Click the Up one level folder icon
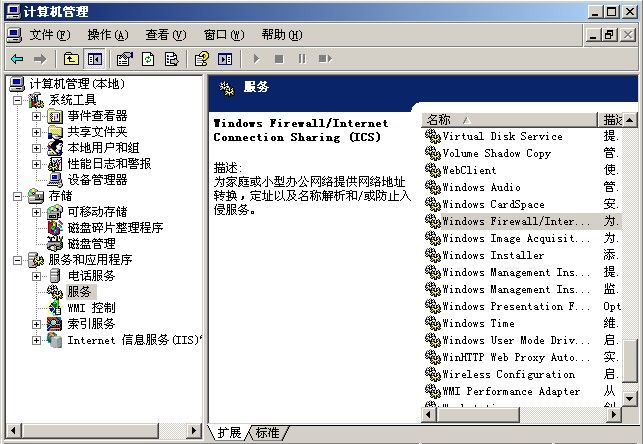 click(x=71, y=59)
